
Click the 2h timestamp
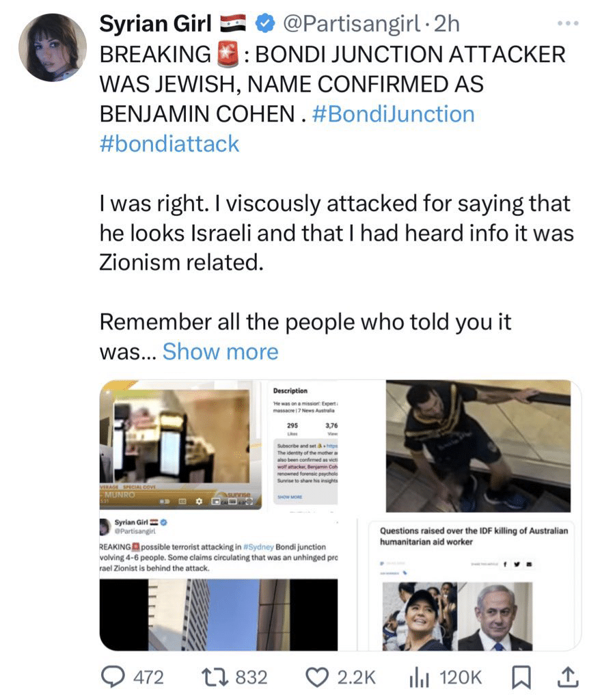pos(446,24)
